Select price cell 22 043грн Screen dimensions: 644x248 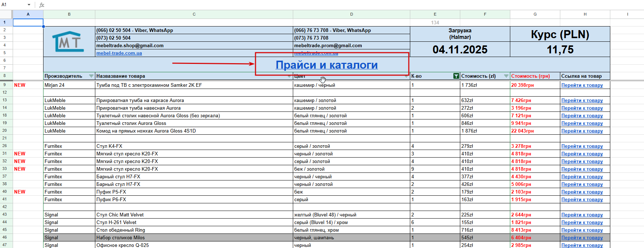pos(535,131)
